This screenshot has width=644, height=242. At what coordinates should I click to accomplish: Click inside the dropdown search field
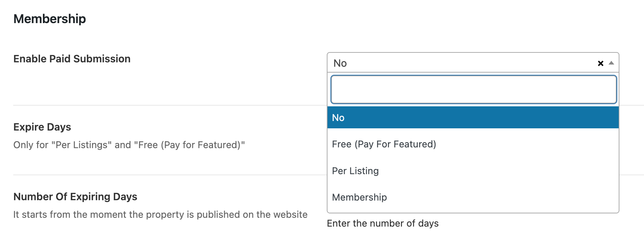tap(473, 89)
